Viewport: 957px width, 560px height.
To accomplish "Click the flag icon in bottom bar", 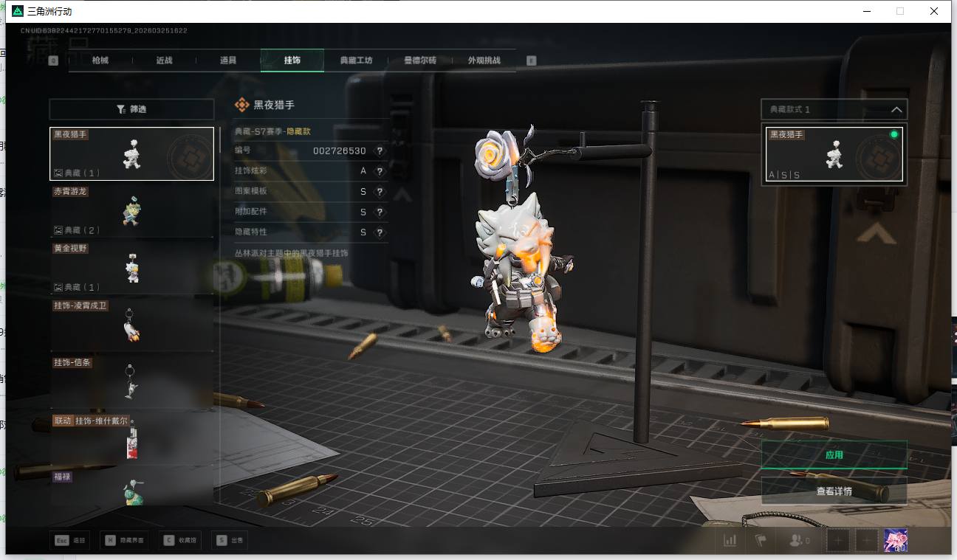I will (x=761, y=541).
